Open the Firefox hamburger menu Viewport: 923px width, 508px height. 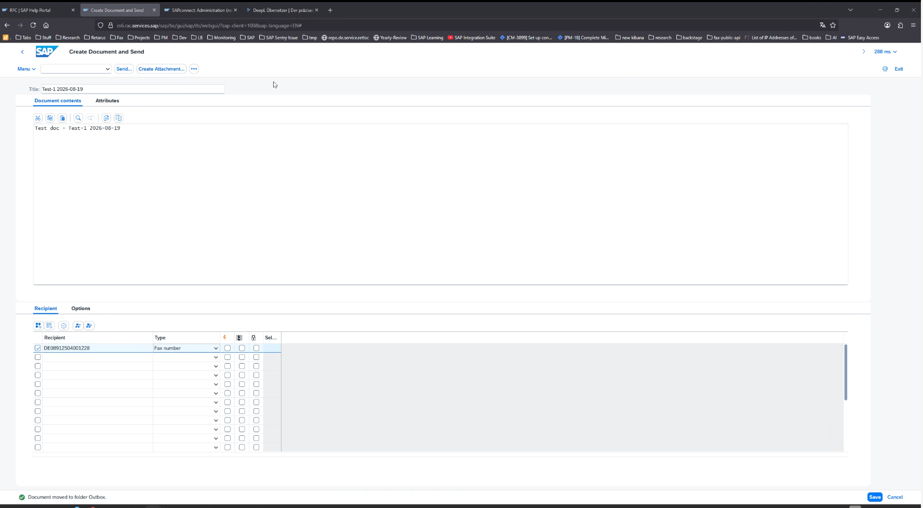coord(913,25)
